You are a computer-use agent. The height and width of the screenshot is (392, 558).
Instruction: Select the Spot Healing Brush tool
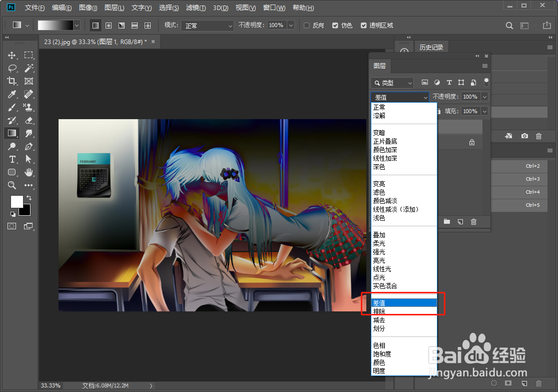29,94
